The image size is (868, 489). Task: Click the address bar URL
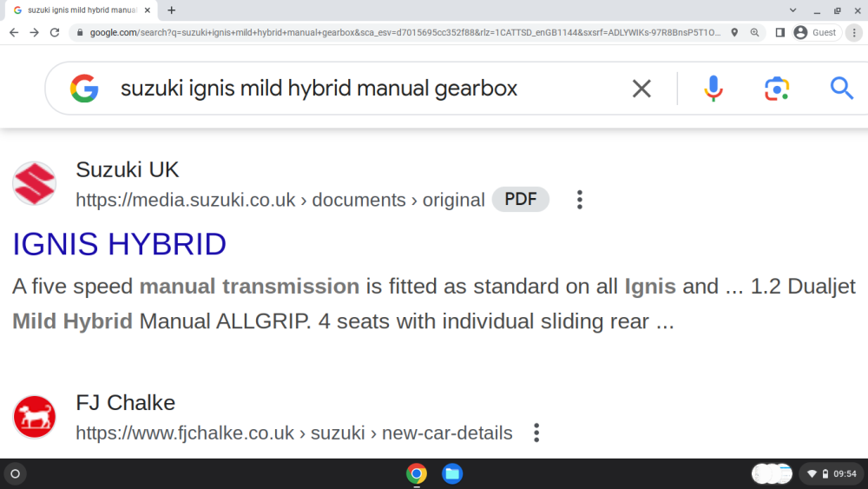point(405,33)
